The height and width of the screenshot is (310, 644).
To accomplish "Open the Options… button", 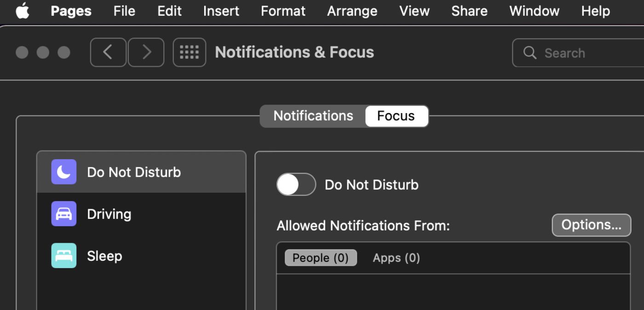I will click(591, 225).
